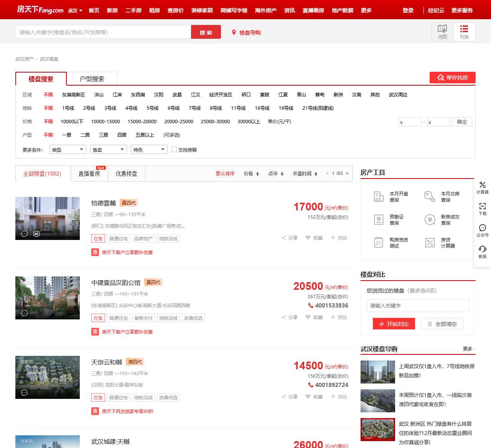Image resolution: width=491 pixels, height=448 pixels.
Task: Expand the 特色 dropdown
Action: tap(149, 149)
